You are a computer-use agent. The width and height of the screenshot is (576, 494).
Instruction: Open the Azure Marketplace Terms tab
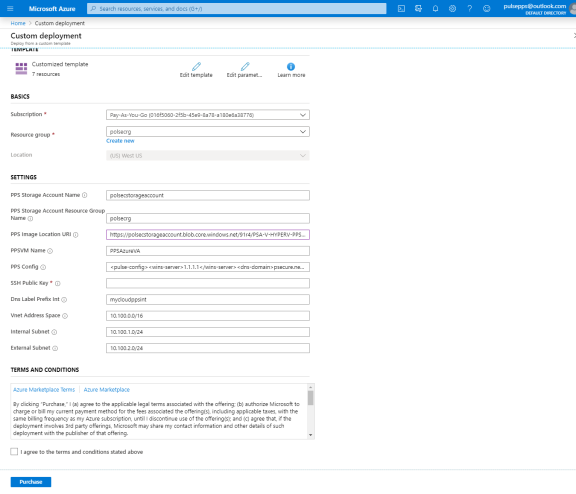pyautogui.click(x=44, y=390)
